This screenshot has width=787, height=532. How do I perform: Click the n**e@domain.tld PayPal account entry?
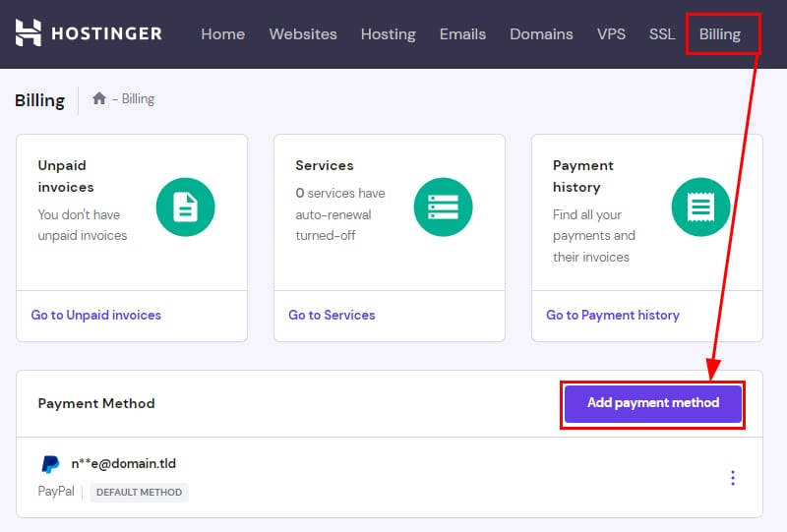click(123, 463)
